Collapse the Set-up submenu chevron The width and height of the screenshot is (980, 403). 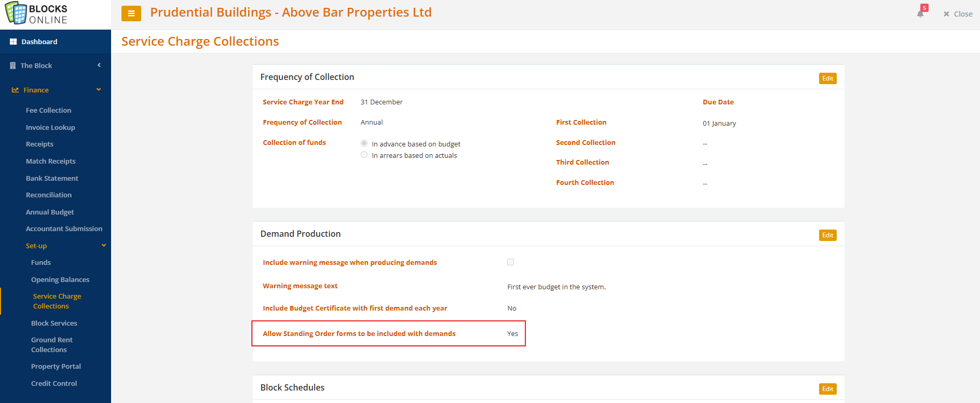pos(104,245)
